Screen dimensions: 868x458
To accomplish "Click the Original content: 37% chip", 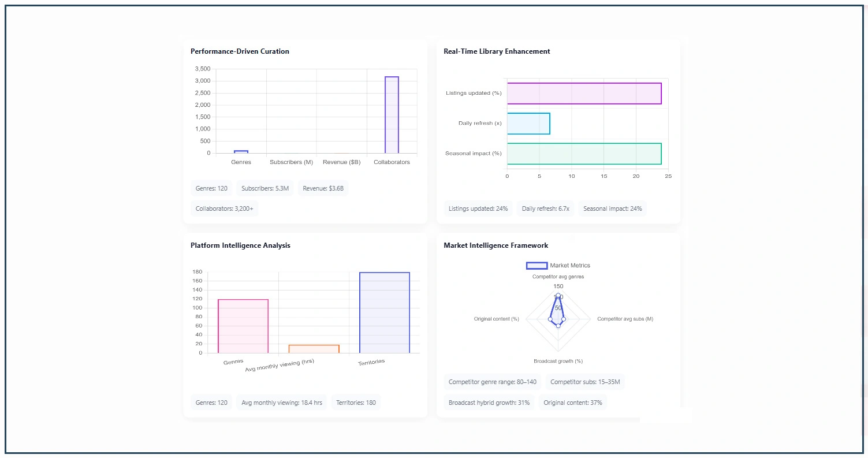I will [x=572, y=403].
